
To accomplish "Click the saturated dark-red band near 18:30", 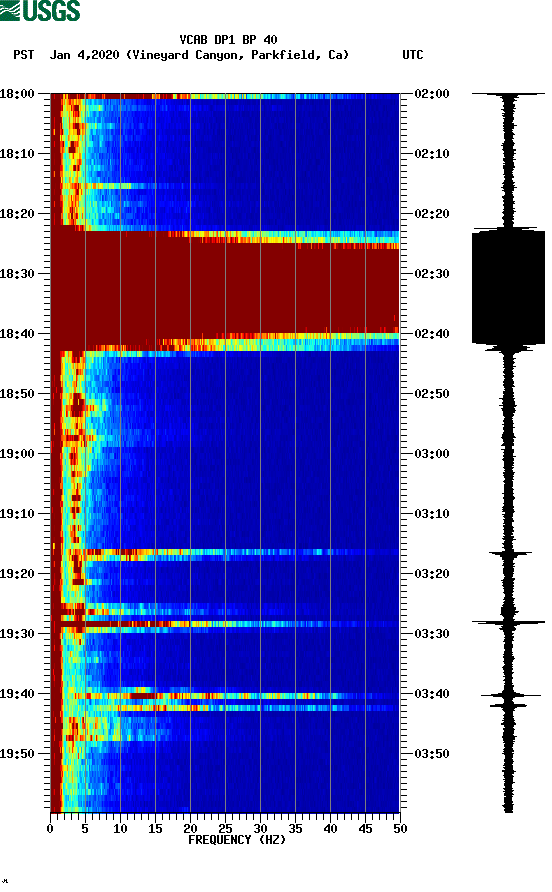I will (x=225, y=290).
